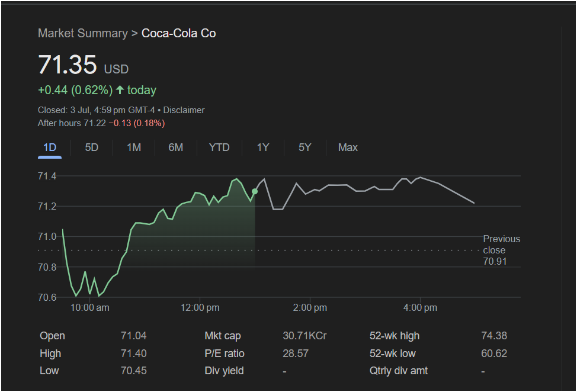Click the Div yield label
The width and height of the screenshot is (577, 392).
point(224,371)
